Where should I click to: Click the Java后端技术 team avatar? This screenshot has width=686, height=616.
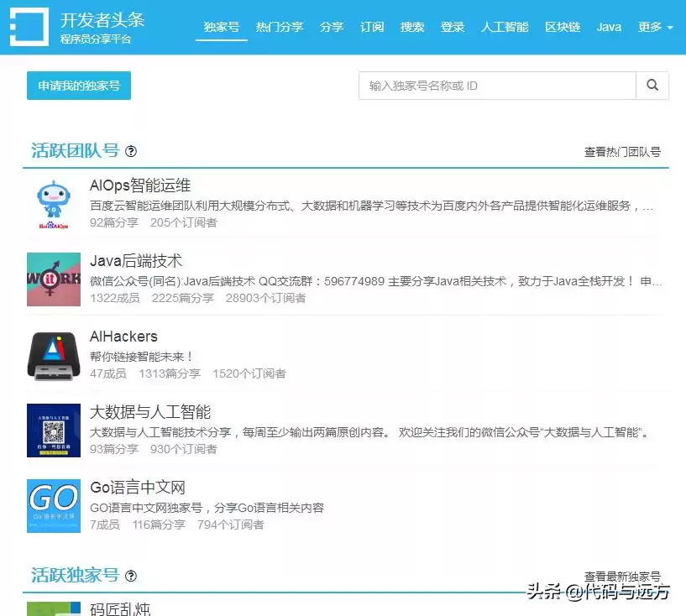pyautogui.click(x=53, y=279)
